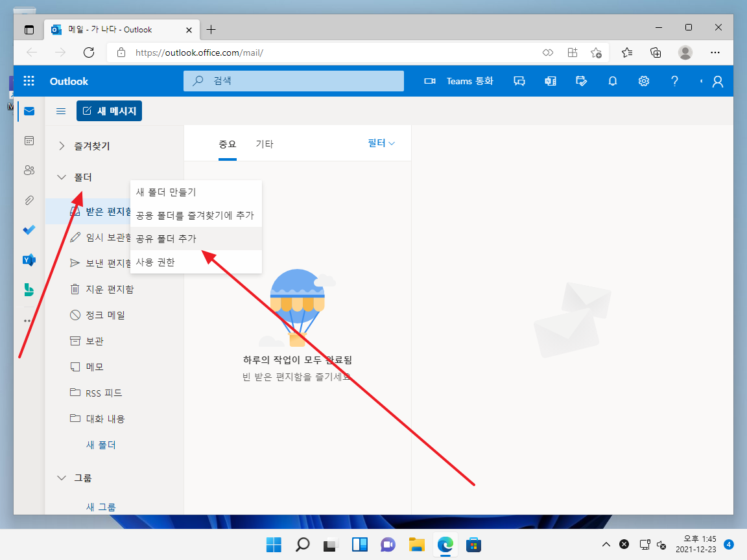Open the Help question mark icon
The width and height of the screenshot is (747, 560).
point(674,81)
